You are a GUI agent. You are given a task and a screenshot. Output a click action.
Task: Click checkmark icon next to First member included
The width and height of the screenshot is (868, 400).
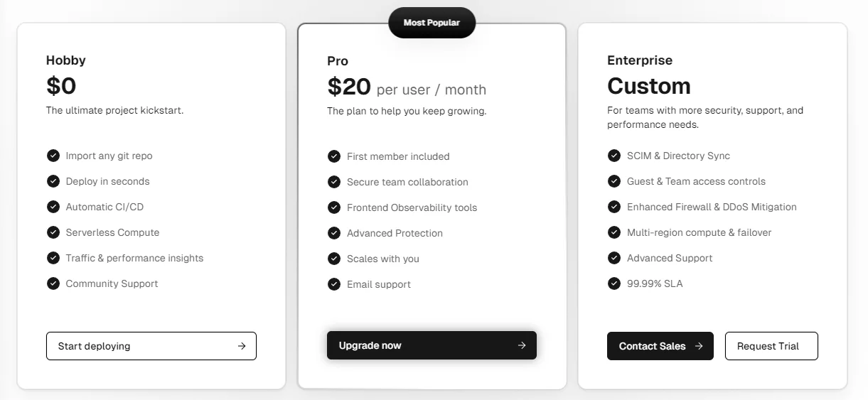(x=334, y=156)
